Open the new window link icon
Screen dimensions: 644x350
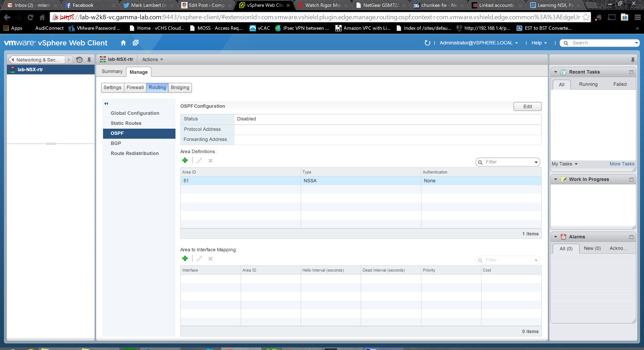pyautogui.click(x=135, y=43)
